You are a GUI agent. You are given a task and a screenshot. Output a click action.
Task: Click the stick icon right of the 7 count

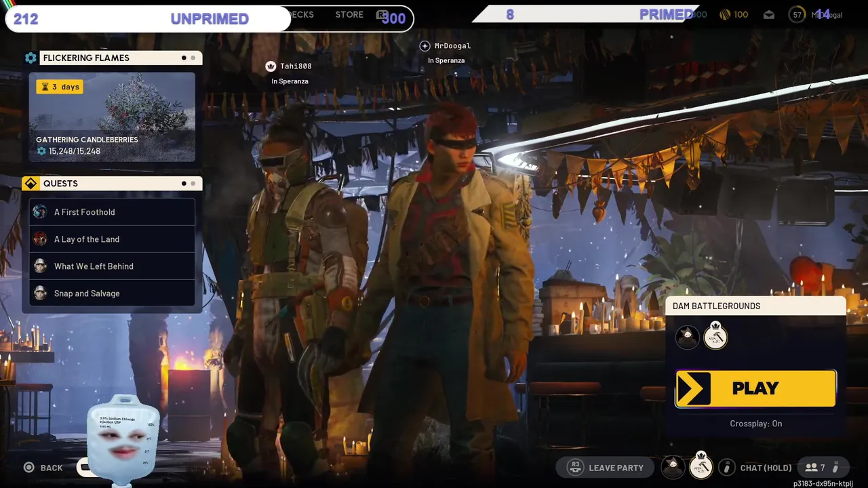coord(835,468)
